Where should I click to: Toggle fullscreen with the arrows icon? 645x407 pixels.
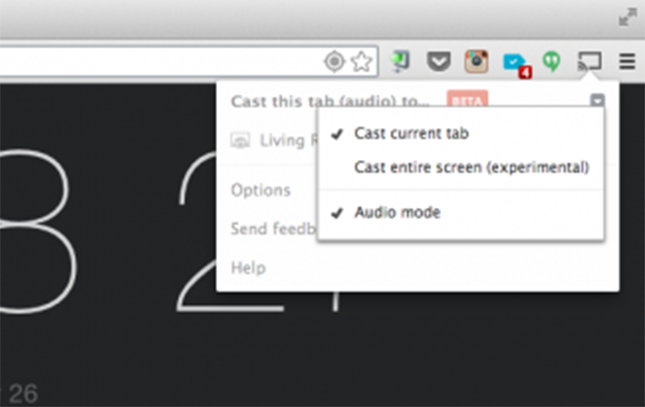[628, 17]
